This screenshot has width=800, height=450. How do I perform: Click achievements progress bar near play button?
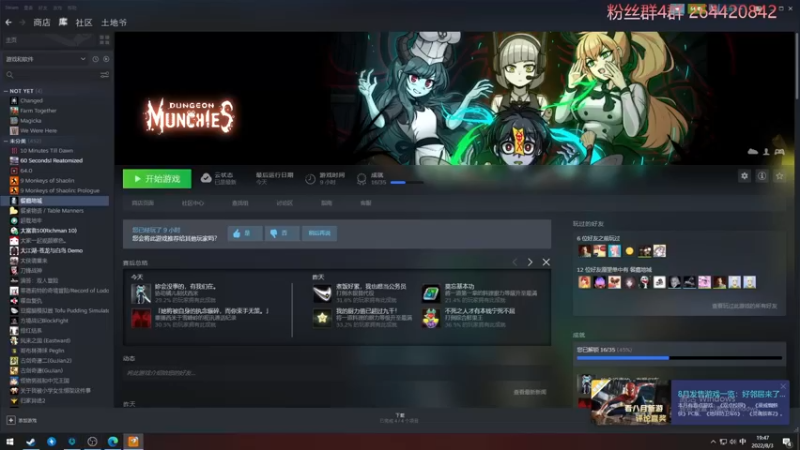tap(406, 183)
